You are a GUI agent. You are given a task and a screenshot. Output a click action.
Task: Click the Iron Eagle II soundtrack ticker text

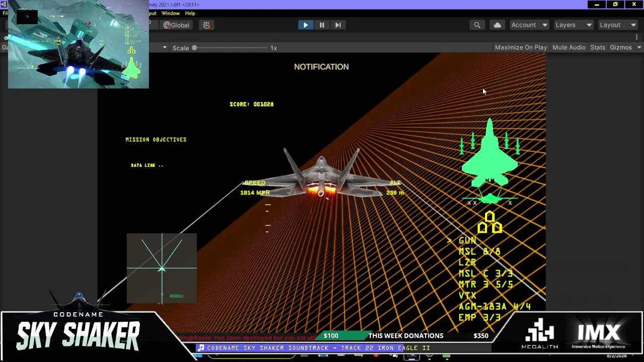click(x=318, y=348)
